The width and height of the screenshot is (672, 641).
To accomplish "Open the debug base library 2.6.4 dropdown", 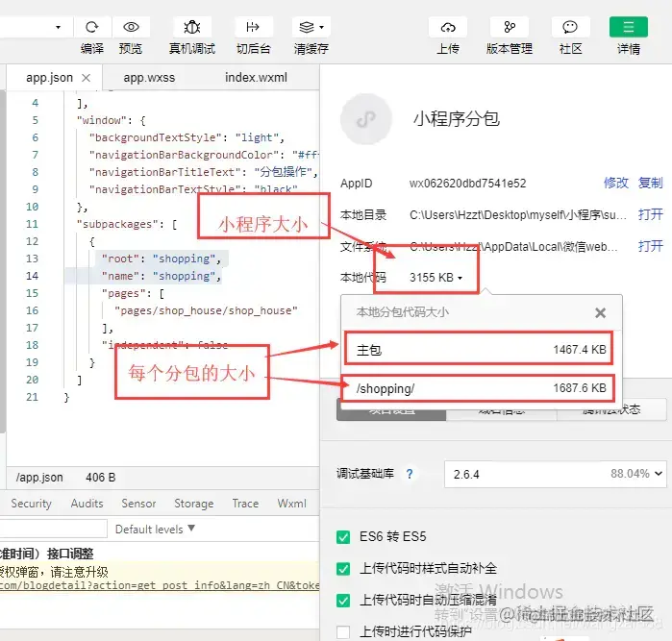I will [556, 475].
